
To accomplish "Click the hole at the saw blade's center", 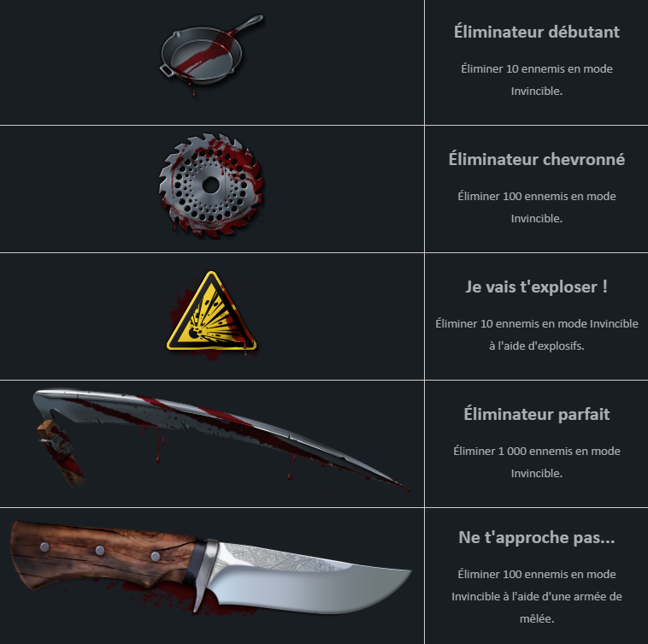I will coord(211,186).
